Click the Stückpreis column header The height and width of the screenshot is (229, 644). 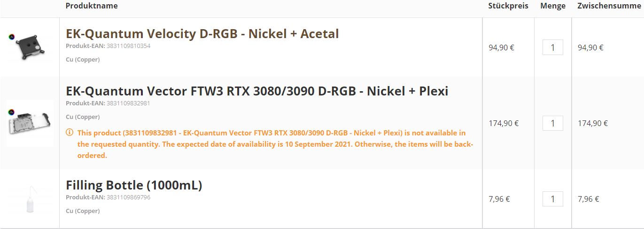pos(508,6)
